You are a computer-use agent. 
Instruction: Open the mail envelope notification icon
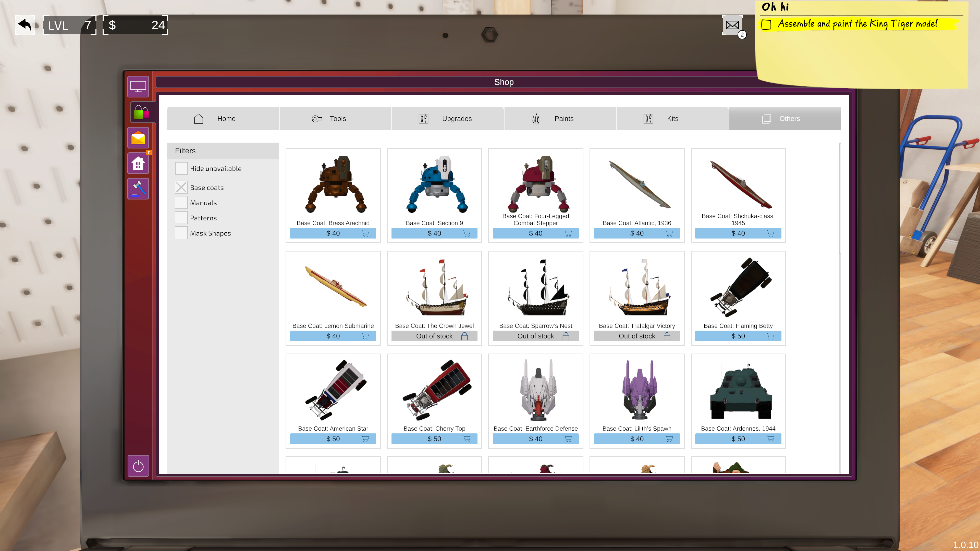coord(732,25)
